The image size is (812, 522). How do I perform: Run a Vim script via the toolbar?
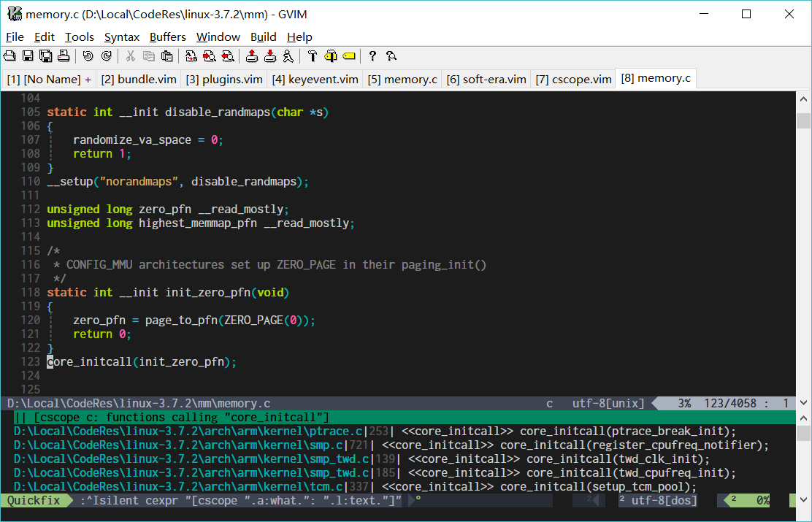click(x=287, y=55)
